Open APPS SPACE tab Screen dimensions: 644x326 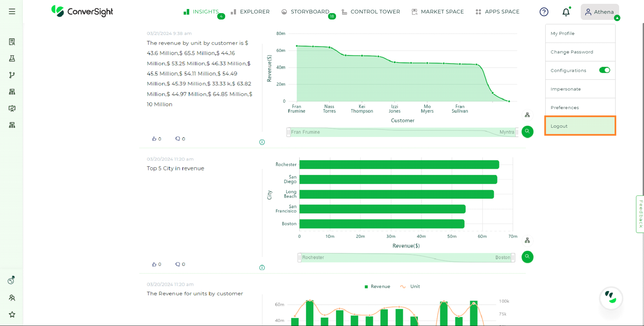point(498,12)
